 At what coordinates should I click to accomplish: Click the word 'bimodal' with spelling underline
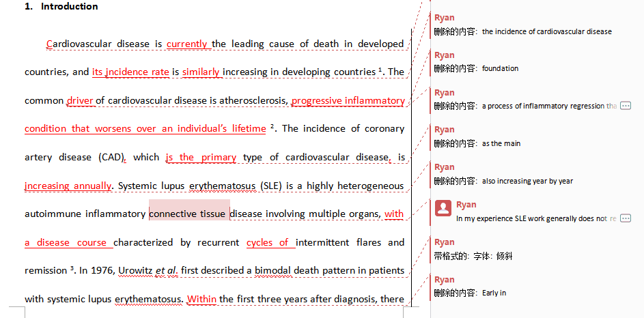pos(274,271)
